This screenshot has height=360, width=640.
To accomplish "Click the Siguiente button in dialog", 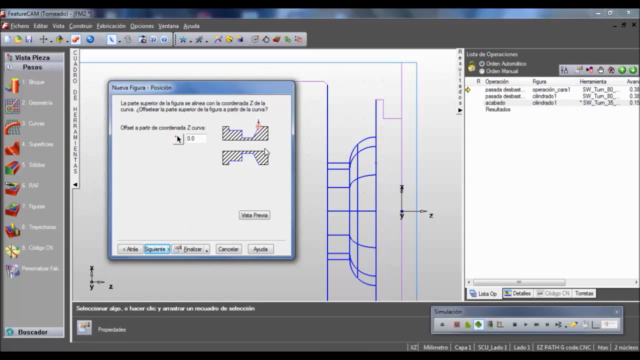I will 157,249.
